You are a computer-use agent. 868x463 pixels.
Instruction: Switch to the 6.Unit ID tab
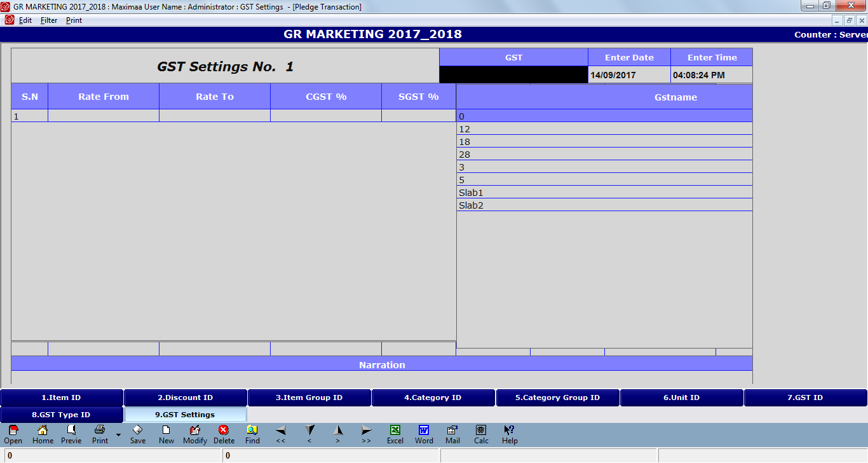tap(681, 397)
